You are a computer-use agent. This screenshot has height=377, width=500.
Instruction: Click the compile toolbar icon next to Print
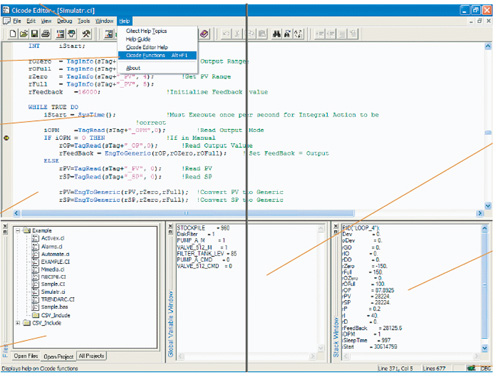[61, 34]
